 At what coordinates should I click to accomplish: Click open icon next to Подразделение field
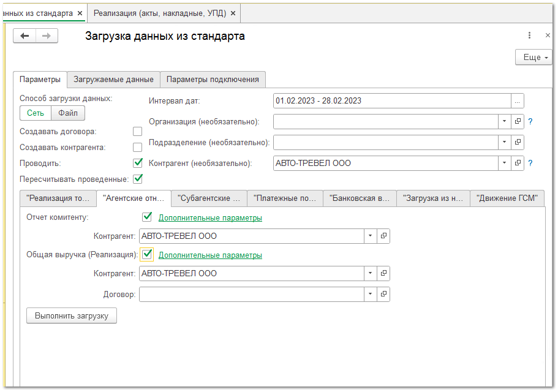518,143
